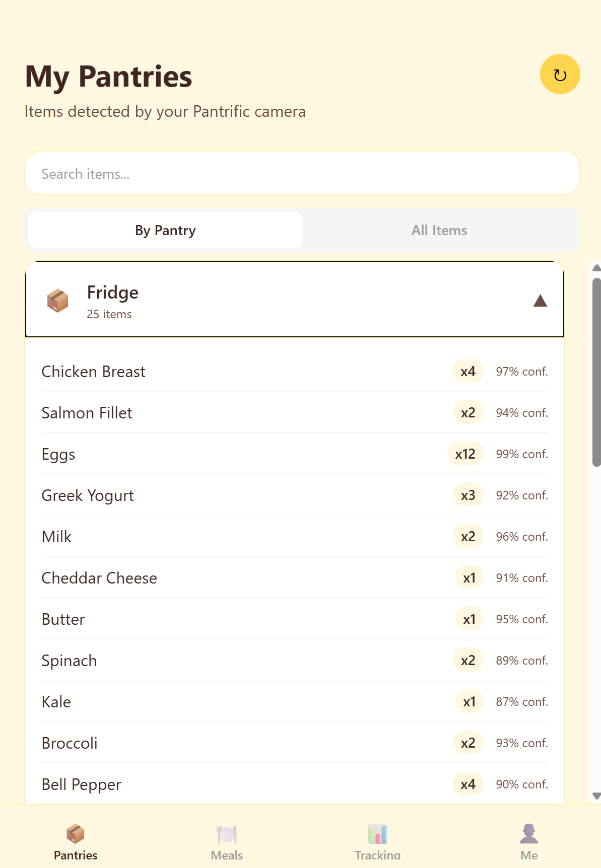
Task: Open the Meals plate icon
Action: point(227,834)
